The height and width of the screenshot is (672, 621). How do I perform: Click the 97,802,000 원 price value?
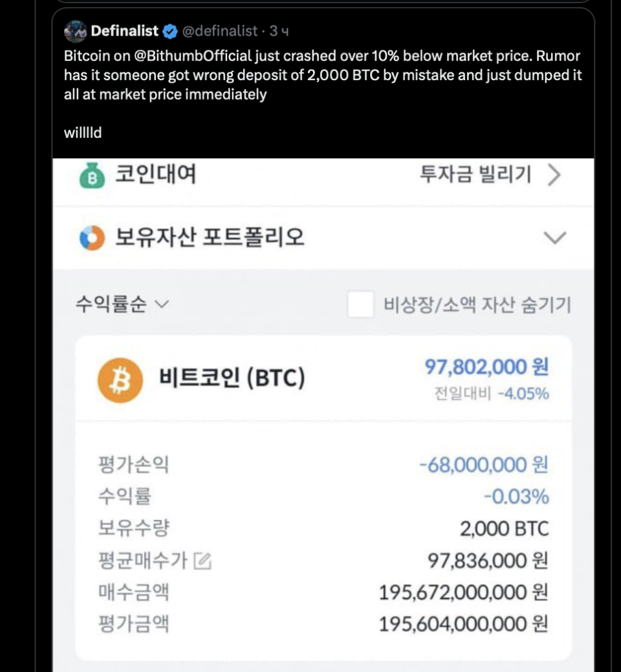click(486, 366)
